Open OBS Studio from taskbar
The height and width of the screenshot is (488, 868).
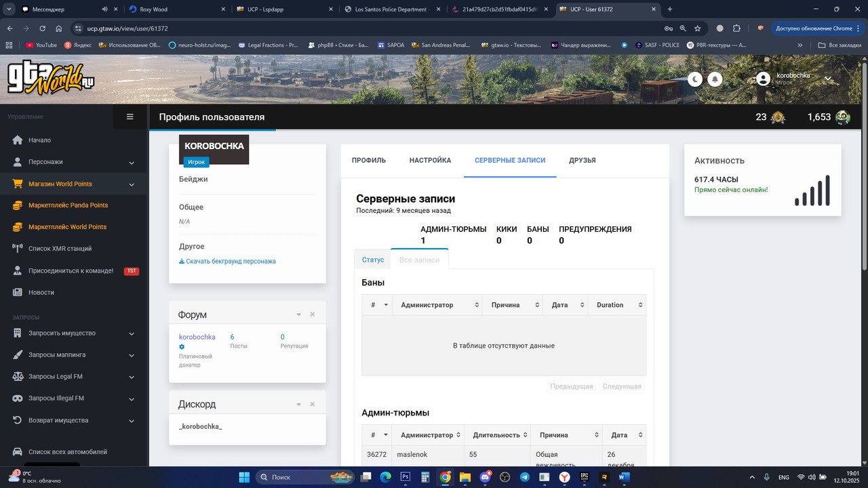(505, 477)
